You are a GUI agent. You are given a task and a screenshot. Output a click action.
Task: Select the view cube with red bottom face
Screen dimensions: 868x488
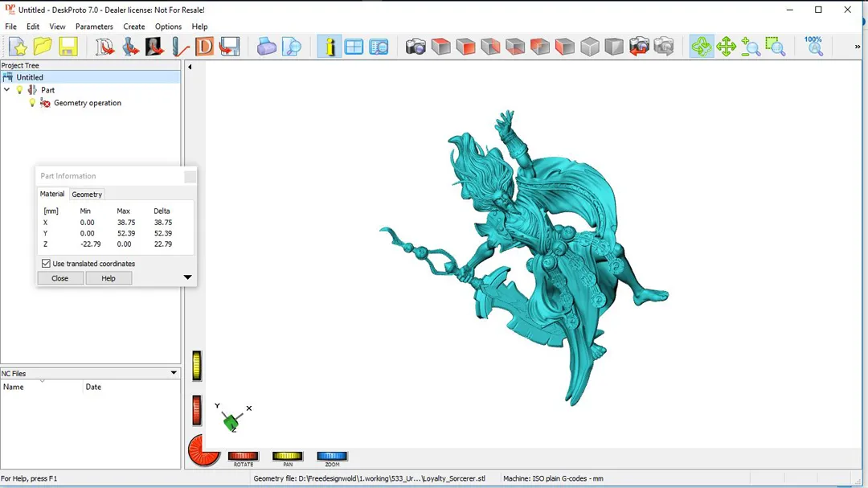(515, 47)
